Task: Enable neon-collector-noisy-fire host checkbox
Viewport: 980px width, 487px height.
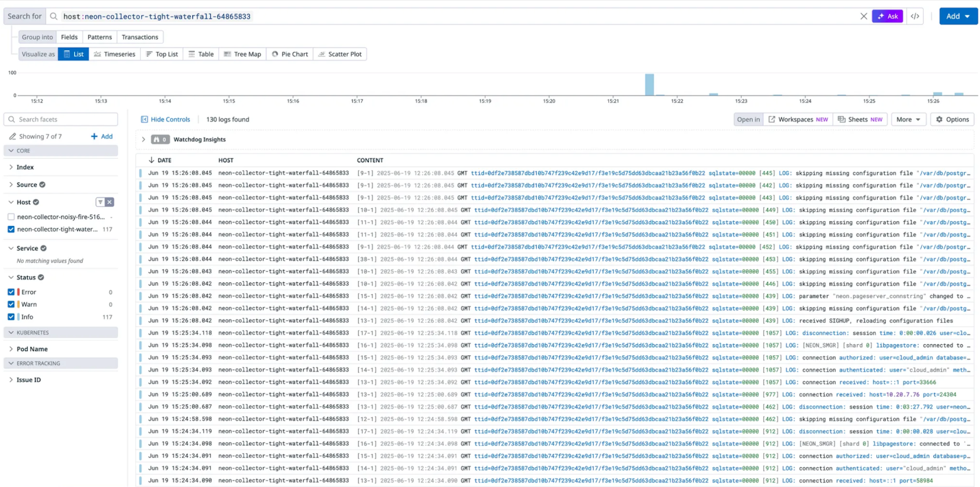Action: click(11, 217)
